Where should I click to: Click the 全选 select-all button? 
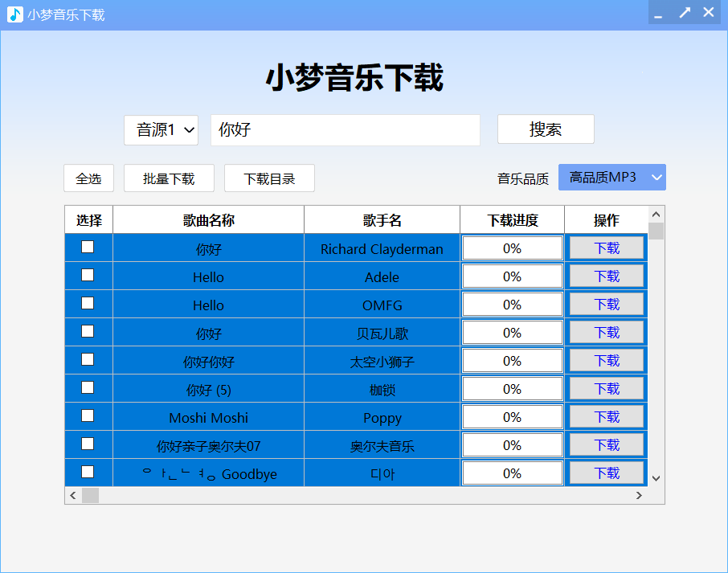coord(88,178)
